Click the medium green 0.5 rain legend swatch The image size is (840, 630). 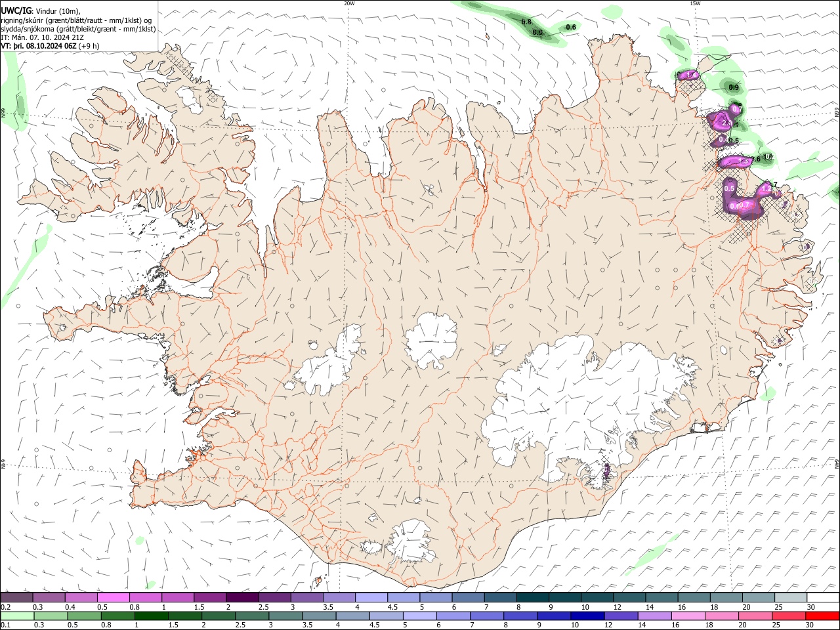pyautogui.click(x=84, y=616)
